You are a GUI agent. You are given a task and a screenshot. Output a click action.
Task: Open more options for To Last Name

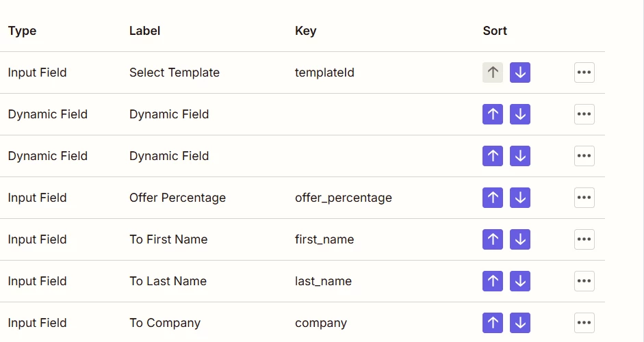[x=584, y=281]
